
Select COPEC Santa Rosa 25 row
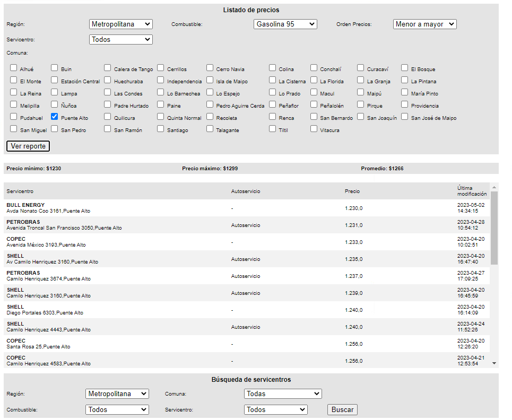247,344
